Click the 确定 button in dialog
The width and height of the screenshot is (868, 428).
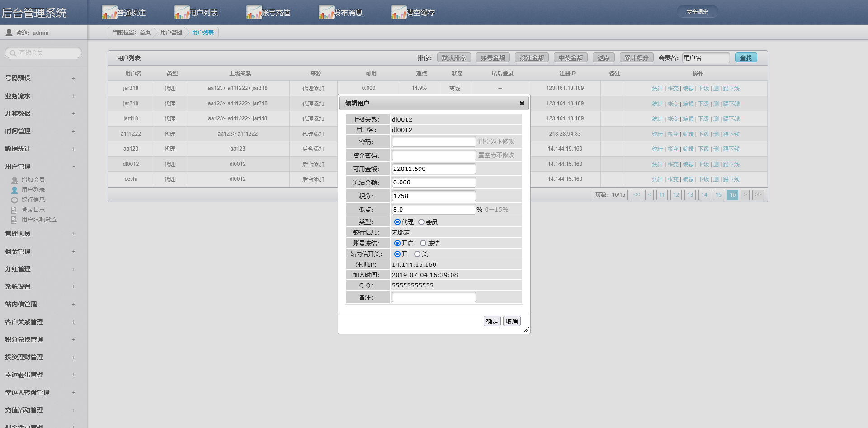[492, 321]
